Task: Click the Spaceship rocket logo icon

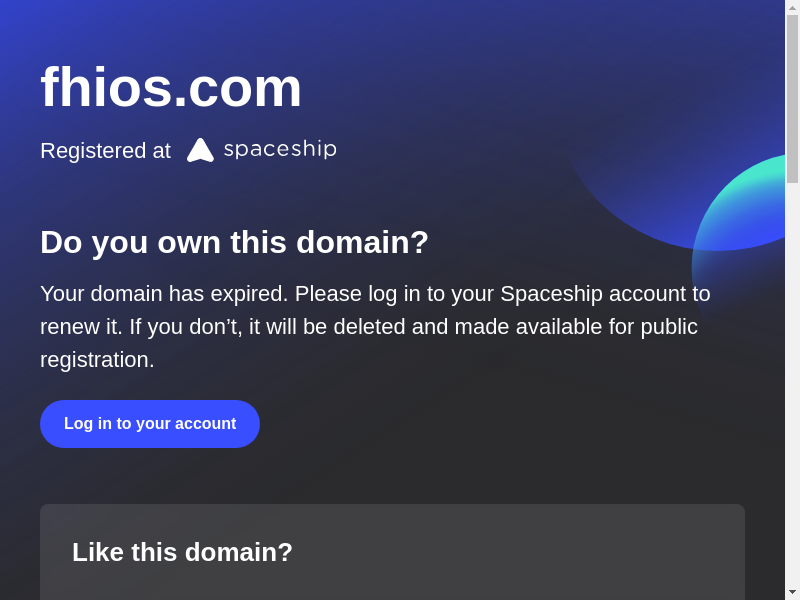Action: pyautogui.click(x=200, y=150)
